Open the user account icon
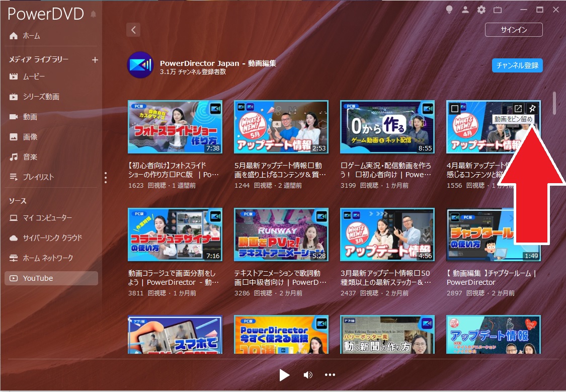 465,10
